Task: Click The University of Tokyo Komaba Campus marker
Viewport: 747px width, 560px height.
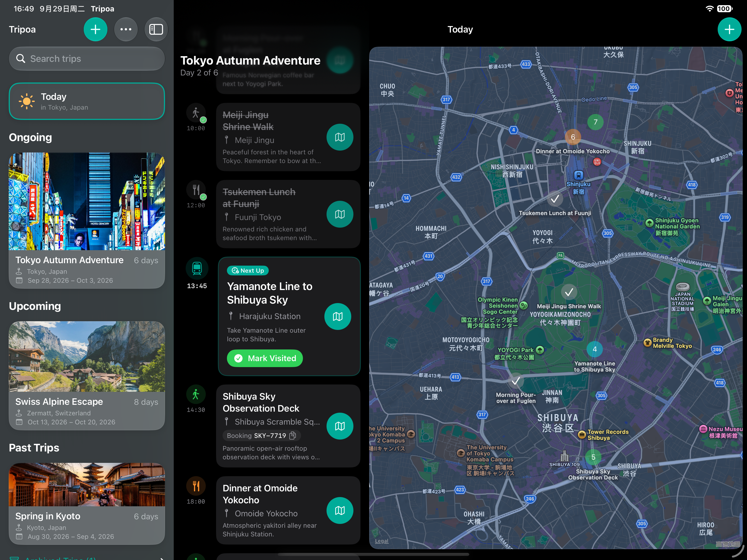Action: point(461,453)
